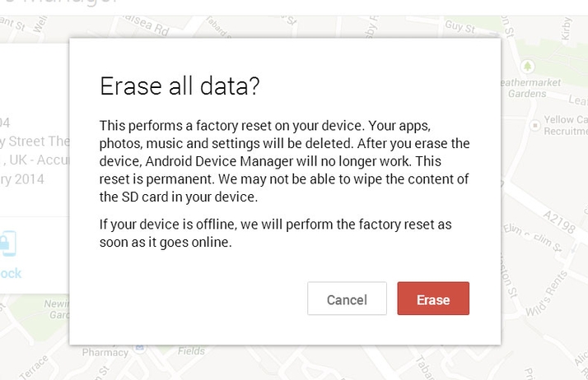Click the Guy St street label
Image resolution: width=588 pixels, height=380 pixels.
457,26
